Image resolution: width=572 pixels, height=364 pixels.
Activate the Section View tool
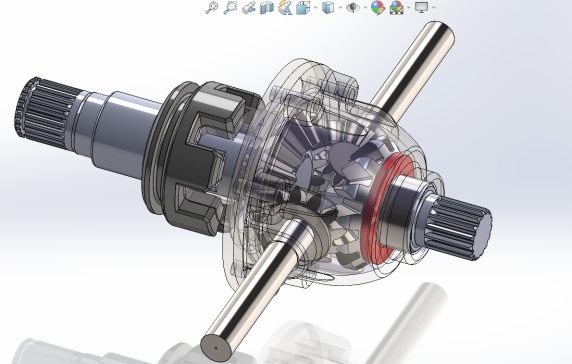(x=267, y=8)
